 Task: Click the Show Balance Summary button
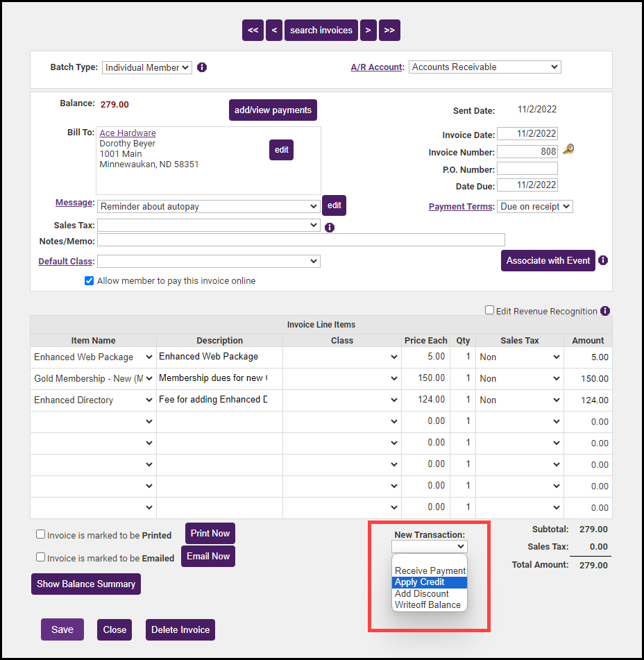click(x=86, y=584)
